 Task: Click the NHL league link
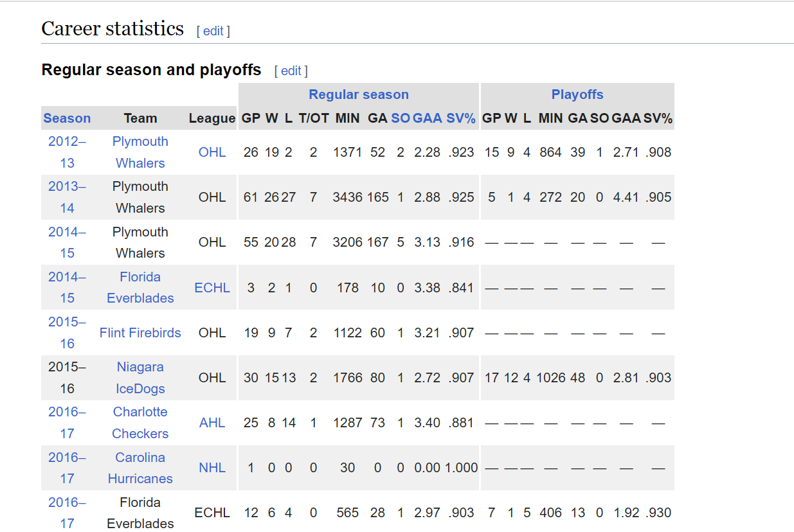tap(212, 468)
